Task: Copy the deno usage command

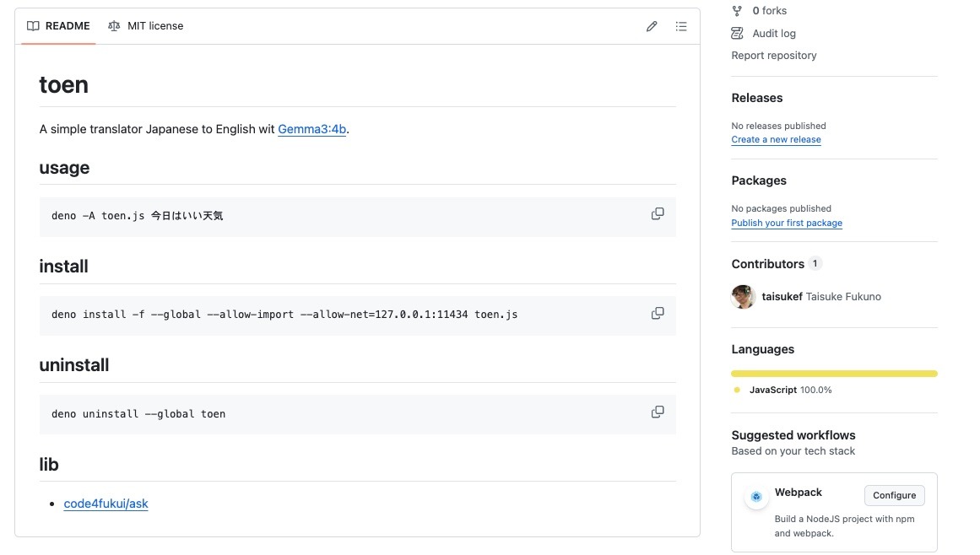Action: pyautogui.click(x=658, y=214)
